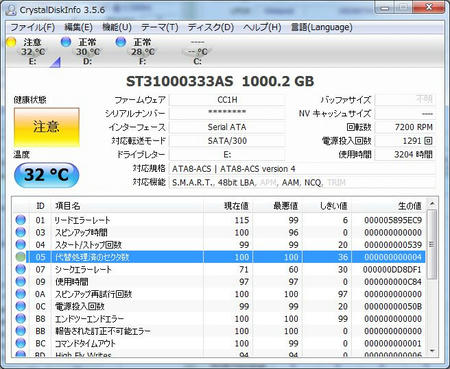The height and width of the screenshot is (369, 450).
Task: Click the 現在値 column header
Action: (x=228, y=206)
